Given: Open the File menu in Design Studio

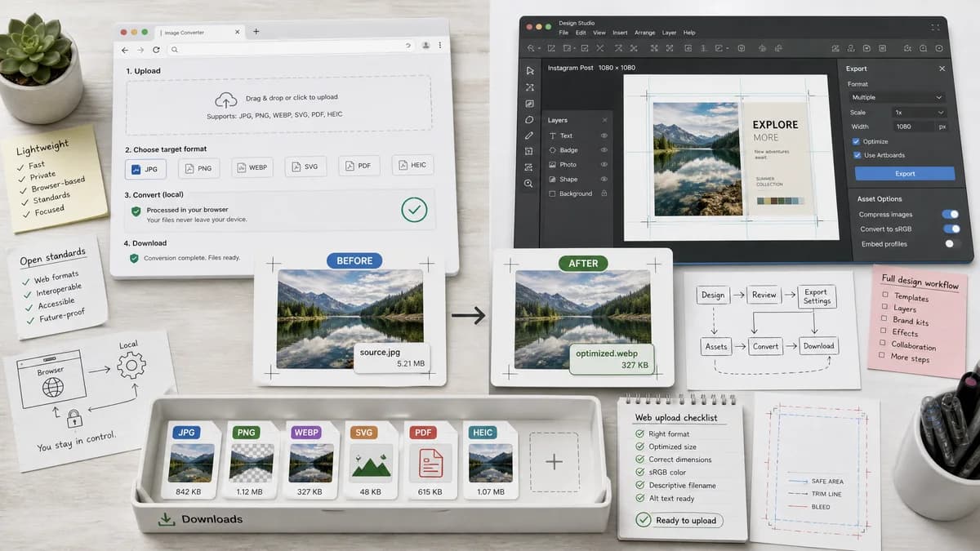Looking at the screenshot, I should [x=563, y=33].
